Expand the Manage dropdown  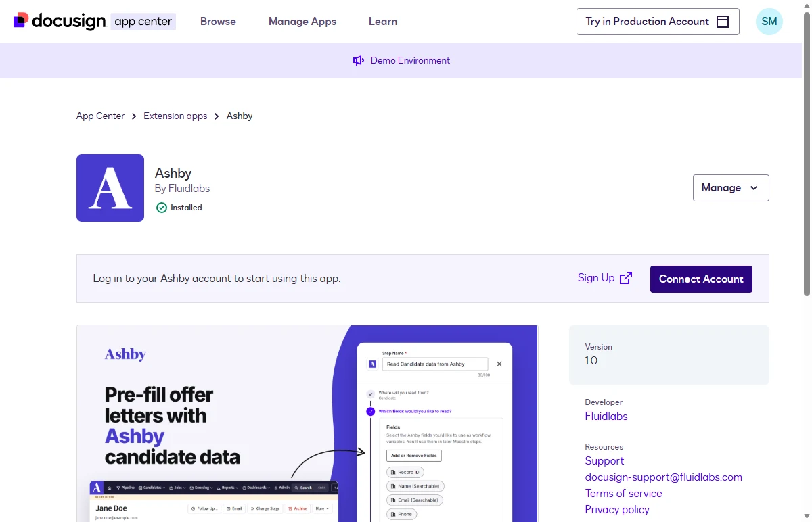[x=731, y=188]
